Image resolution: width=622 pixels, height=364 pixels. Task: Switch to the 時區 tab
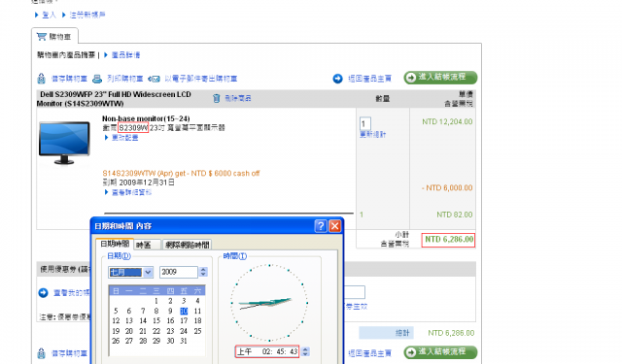[147, 245]
